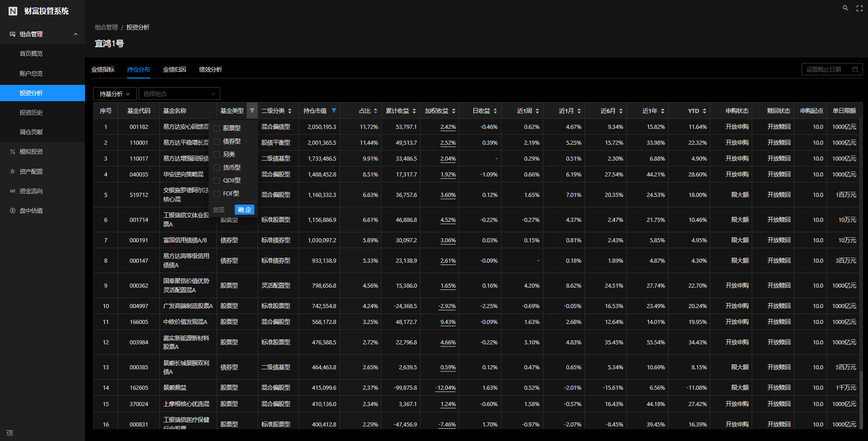This screenshot has width=868, height=441.
Task: Click weighted return link 9.43%
Action: pyautogui.click(x=448, y=322)
